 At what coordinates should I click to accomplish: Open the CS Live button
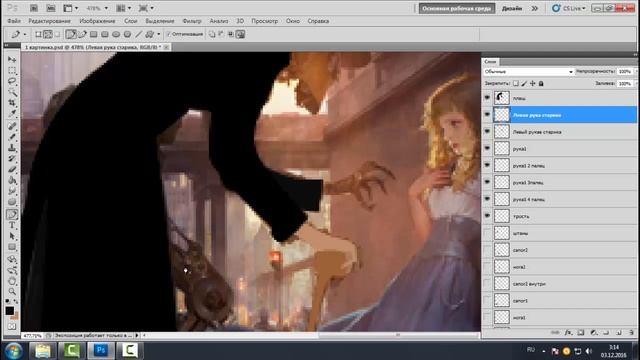pos(569,8)
